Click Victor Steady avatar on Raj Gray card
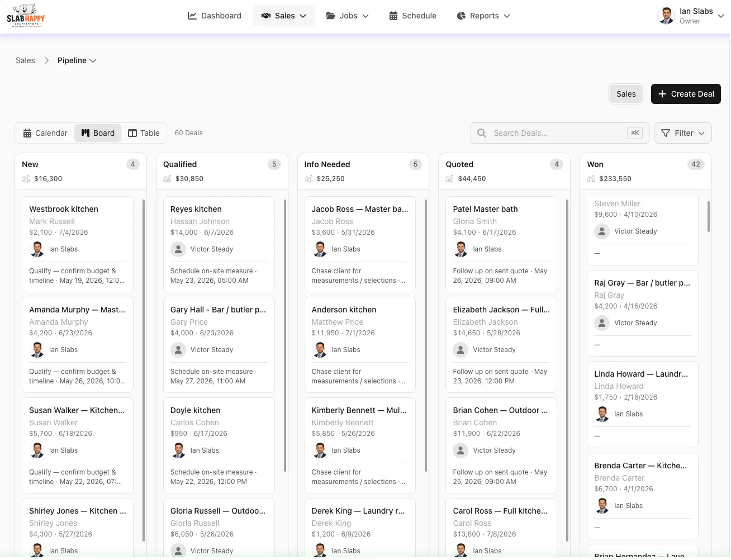The image size is (731, 560). click(x=602, y=323)
